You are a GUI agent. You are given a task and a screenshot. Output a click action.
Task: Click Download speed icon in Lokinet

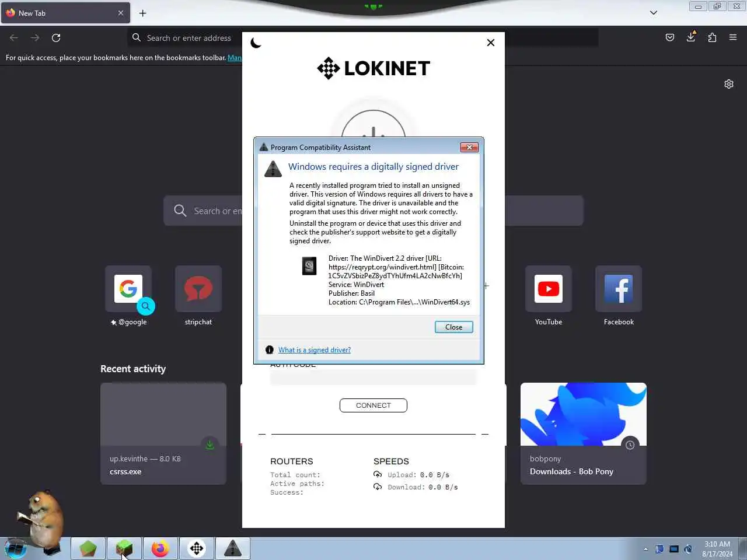[378, 487]
